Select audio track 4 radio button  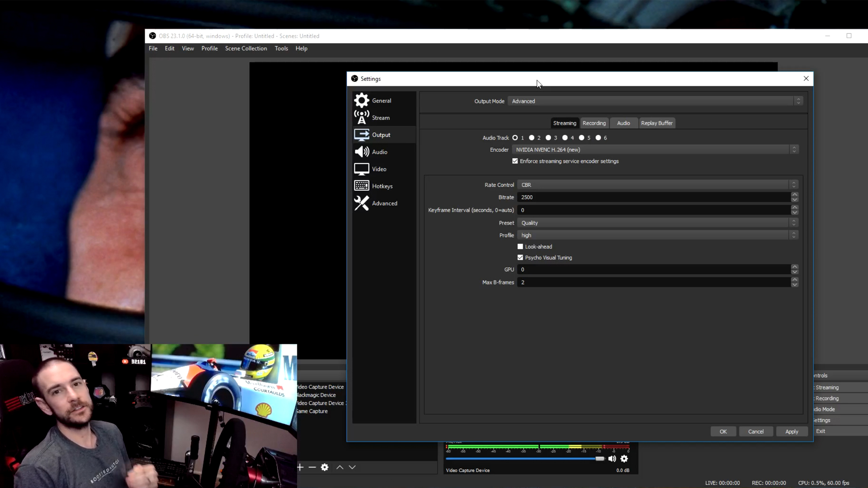pos(565,138)
